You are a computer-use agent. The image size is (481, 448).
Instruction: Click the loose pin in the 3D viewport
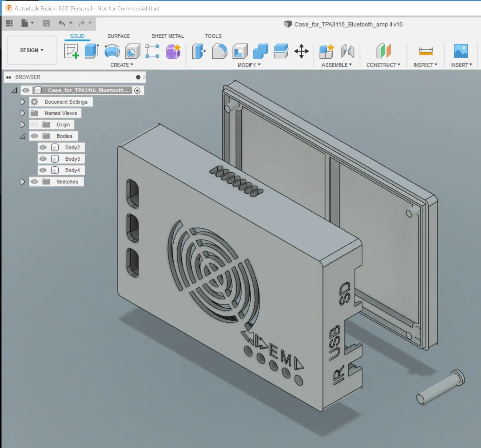[441, 387]
